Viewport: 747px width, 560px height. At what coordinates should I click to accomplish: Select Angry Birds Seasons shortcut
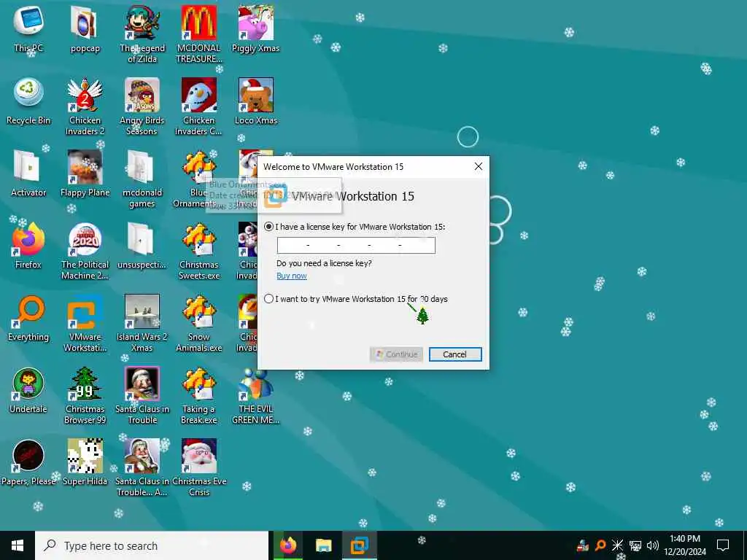click(142, 106)
